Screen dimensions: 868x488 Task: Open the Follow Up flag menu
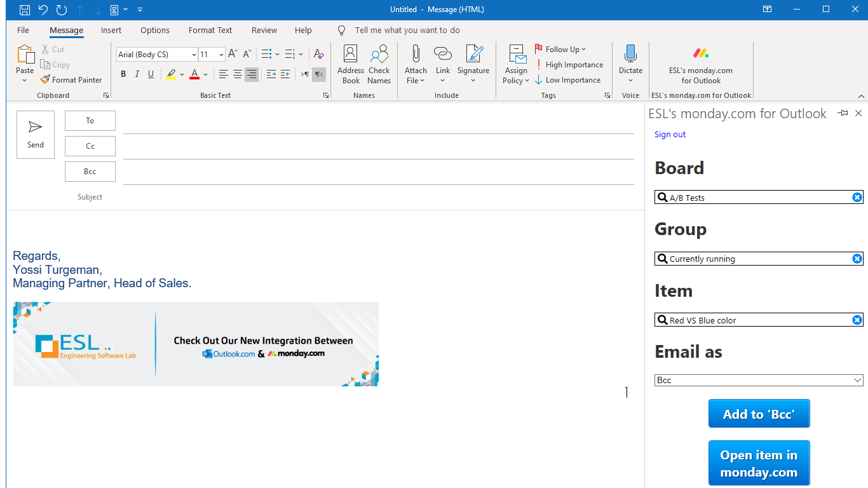click(x=560, y=49)
